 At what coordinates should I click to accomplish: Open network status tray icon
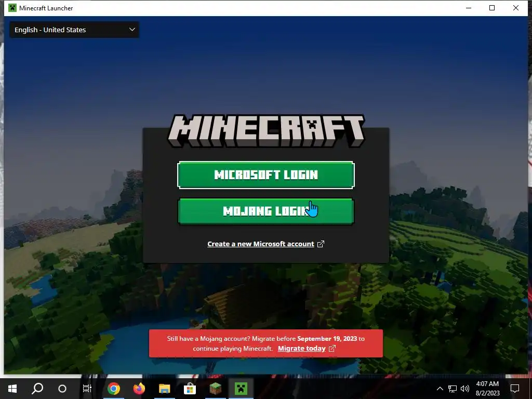(x=453, y=389)
